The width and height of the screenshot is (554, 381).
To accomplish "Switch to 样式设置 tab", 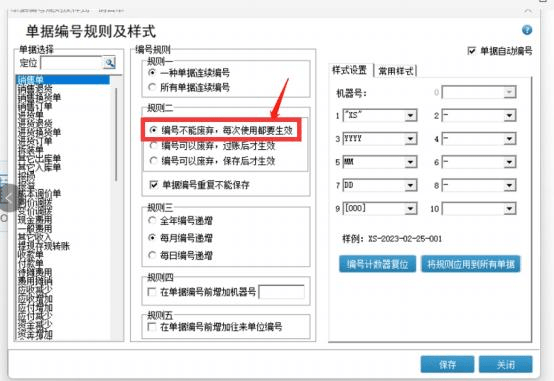I will coord(350,70).
